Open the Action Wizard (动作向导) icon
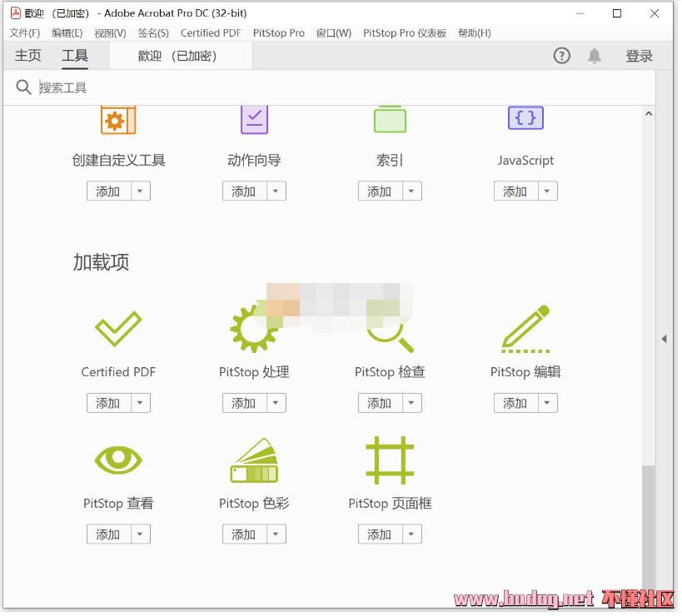The width and height of the screenshot is (682, 616). coord(255,120)
